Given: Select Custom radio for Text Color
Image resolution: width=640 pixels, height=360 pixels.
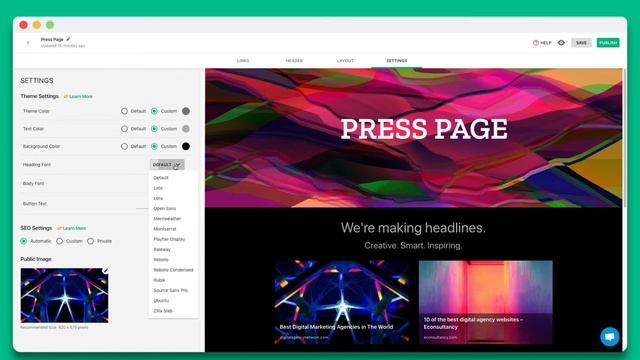Looking at the screenshot, I should (154, 129).
